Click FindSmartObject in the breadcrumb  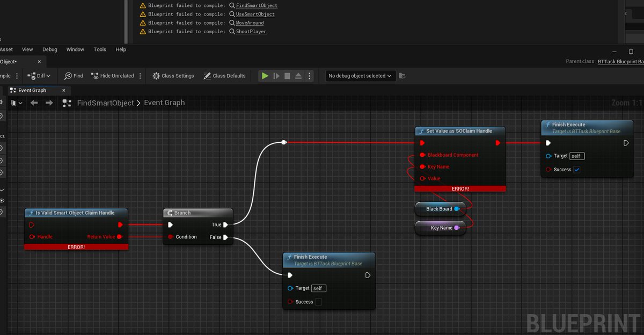click(x=105, y=103)
